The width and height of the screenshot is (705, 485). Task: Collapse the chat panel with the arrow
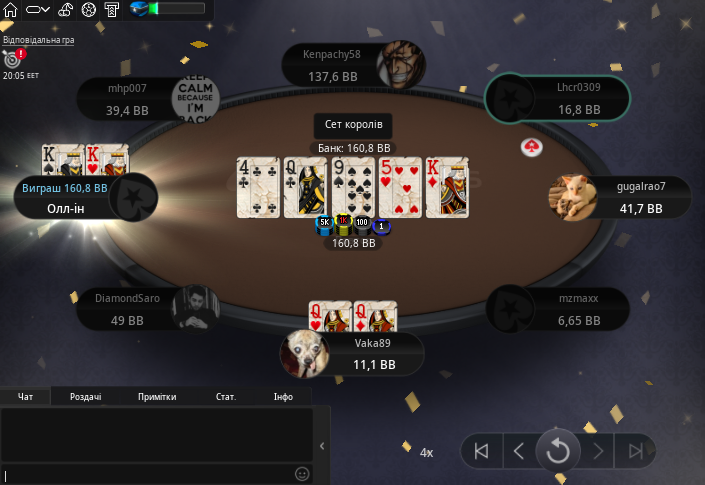322,446
